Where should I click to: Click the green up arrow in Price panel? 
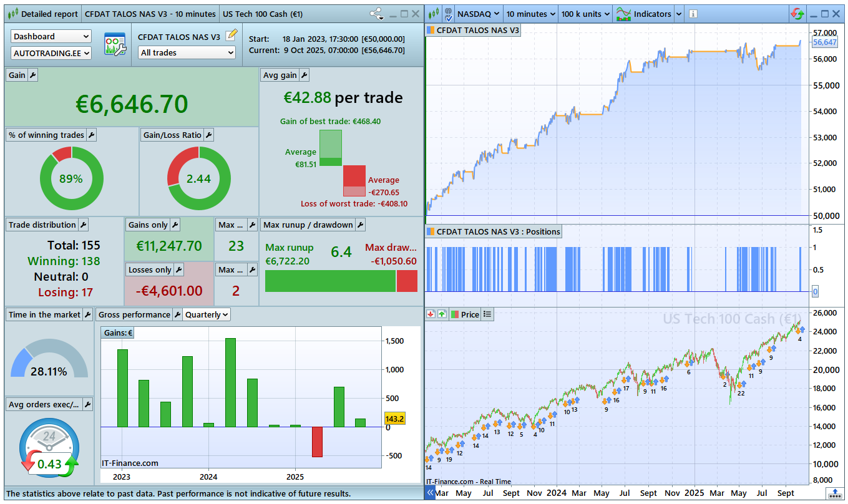click(442, 314)
